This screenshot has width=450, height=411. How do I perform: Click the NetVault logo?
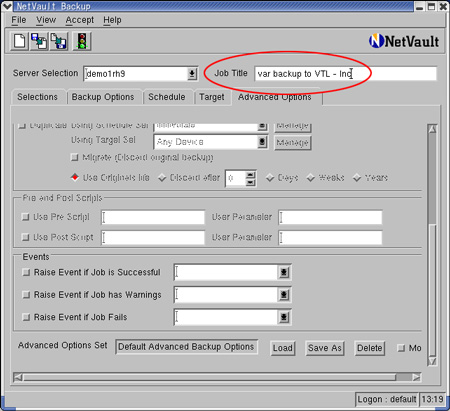click(x=404, y=41)
